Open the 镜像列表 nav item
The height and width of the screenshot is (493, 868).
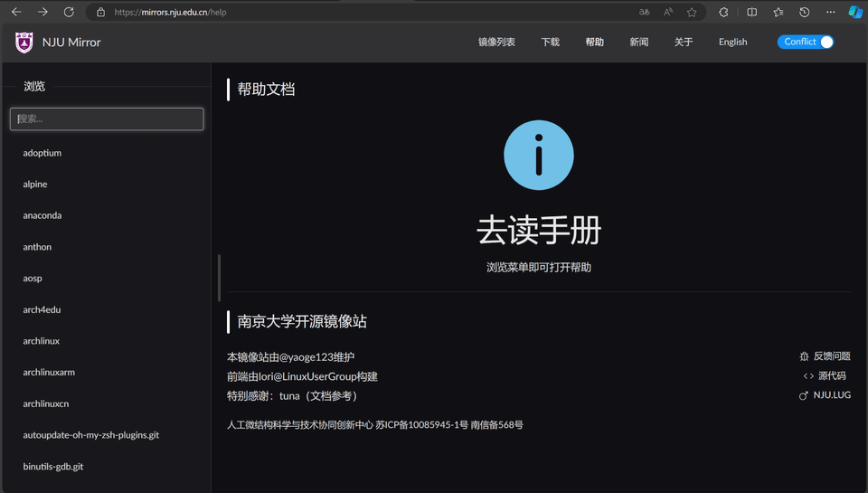pyautogui.click(x=496, y=43)
